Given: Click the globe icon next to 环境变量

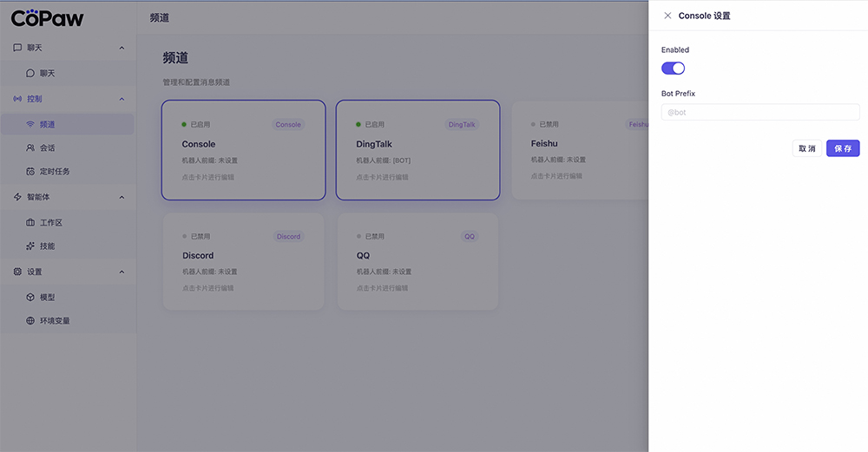Looking at the screenshot, I should [31, 321].
